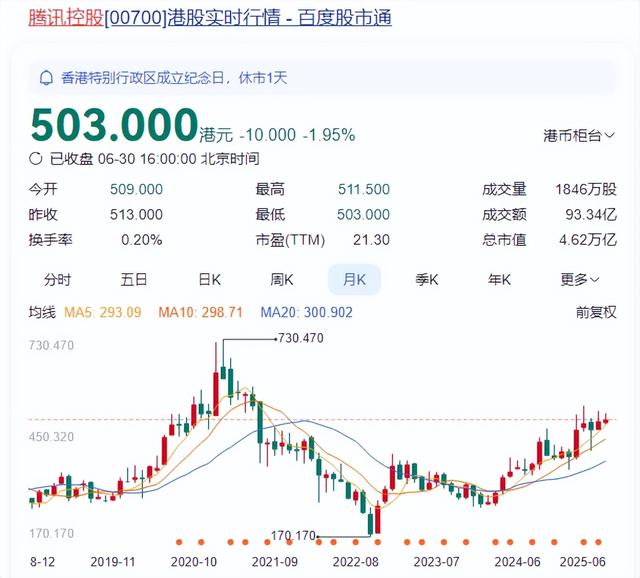Click the MA10: 298.71 indicator label
This screenshot has width=640, height=578.
200,313
